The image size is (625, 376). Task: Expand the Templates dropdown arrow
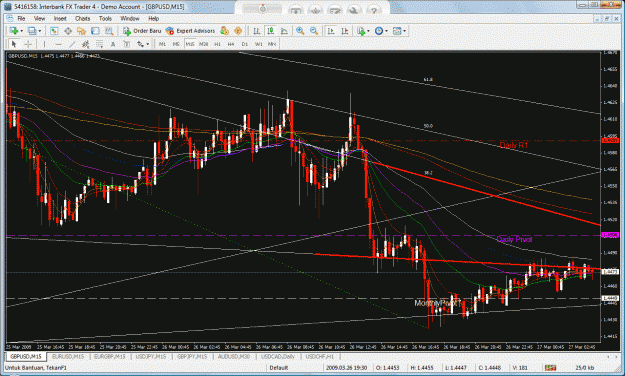point(405,31)
